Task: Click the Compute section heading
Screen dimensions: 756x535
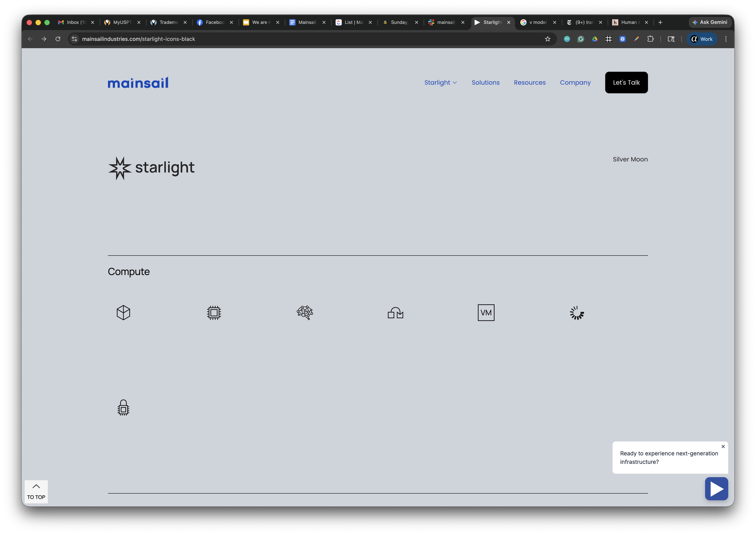Action: (x=129, y=272)
